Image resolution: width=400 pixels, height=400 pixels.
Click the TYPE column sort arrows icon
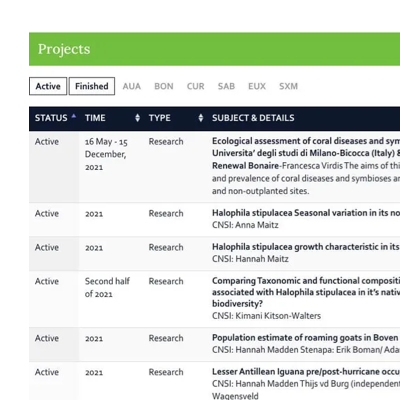coord(201,118)
